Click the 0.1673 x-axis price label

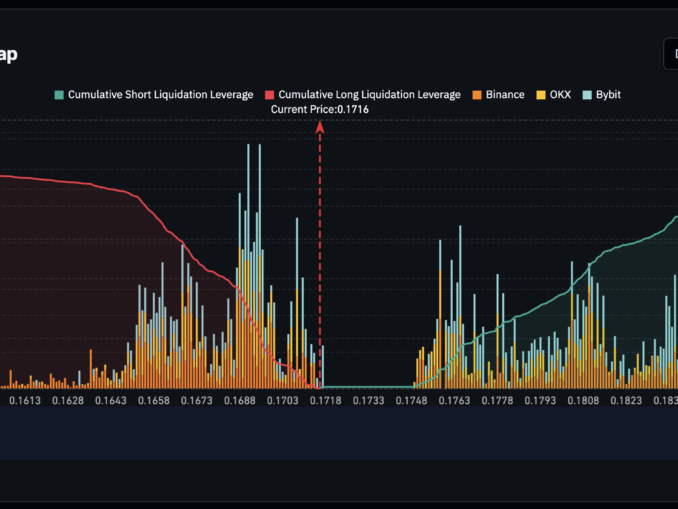pyautogui.click(x=197, y=401)
